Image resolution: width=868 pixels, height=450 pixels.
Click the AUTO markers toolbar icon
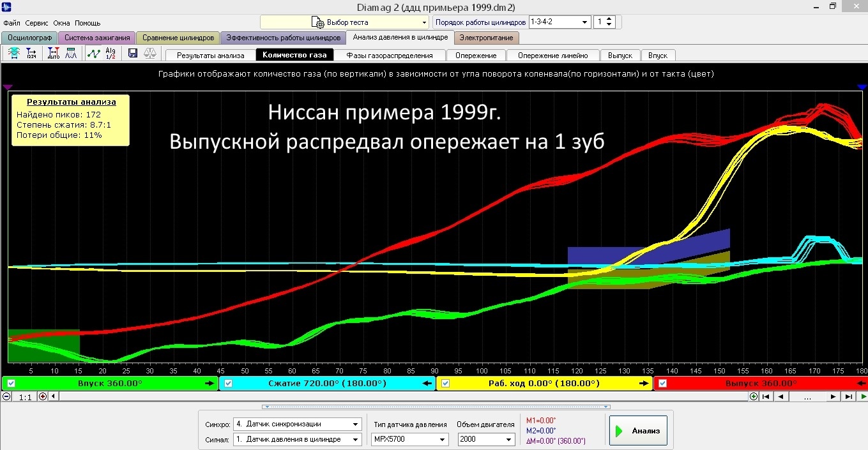pyautogui.click(x=54, y=54)
